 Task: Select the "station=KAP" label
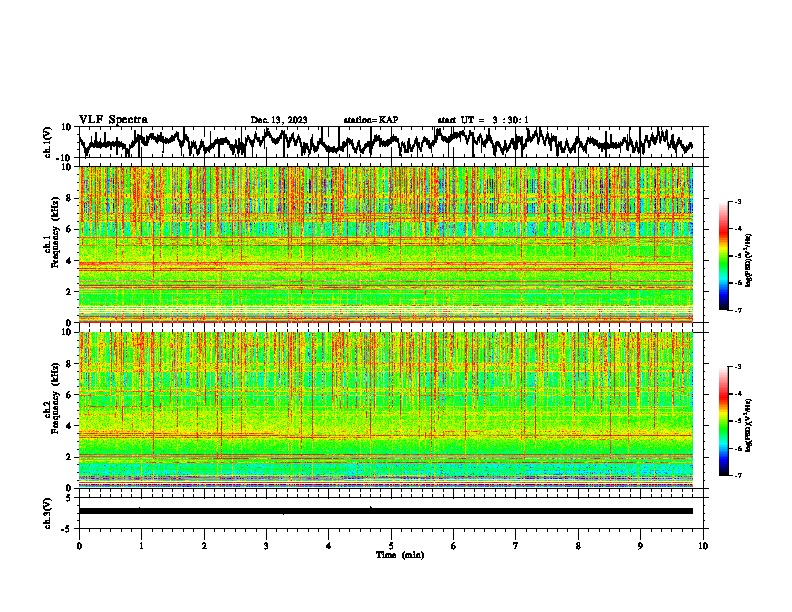(371, 120)
